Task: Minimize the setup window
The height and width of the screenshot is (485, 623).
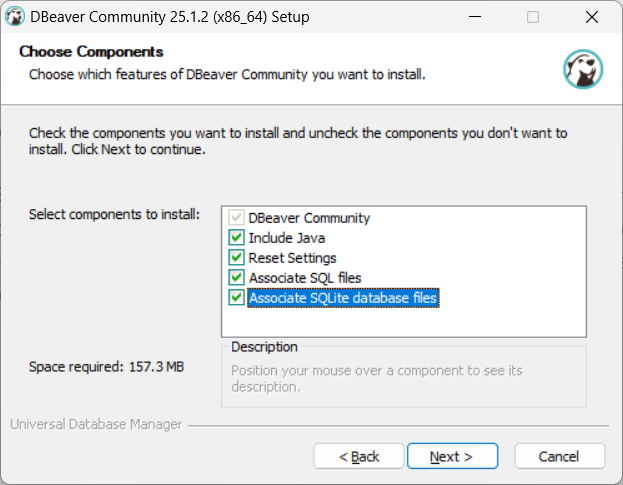Action: click(x=475, y=17)
